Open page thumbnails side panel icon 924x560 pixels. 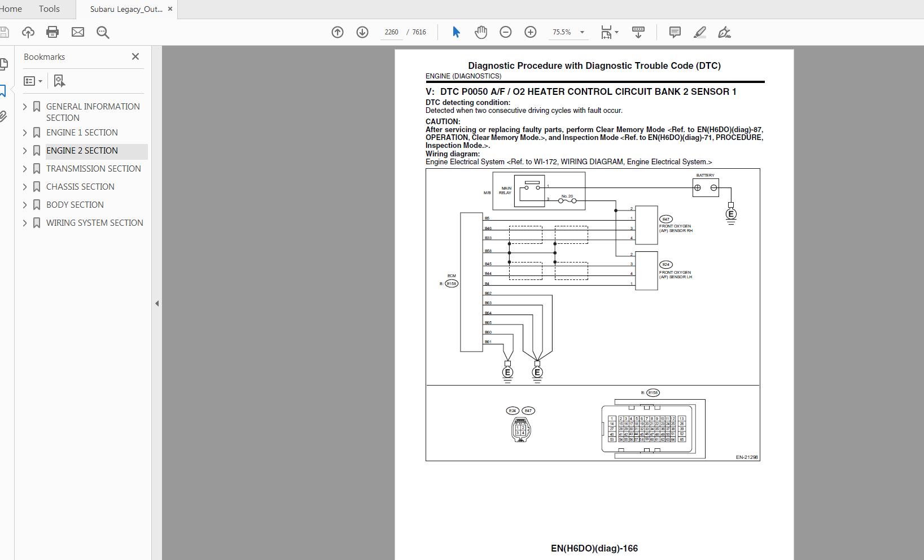click(3, 64)
